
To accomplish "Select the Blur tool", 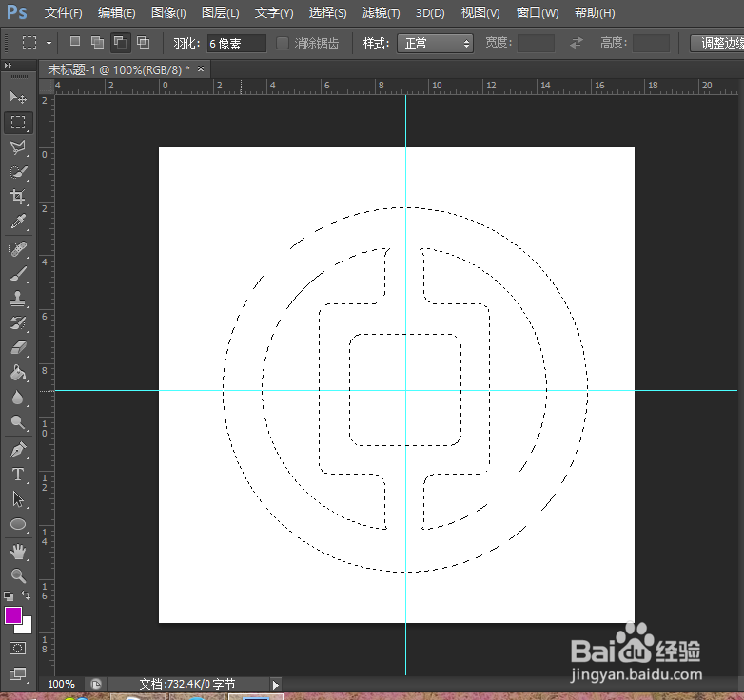I will (18, 398).
